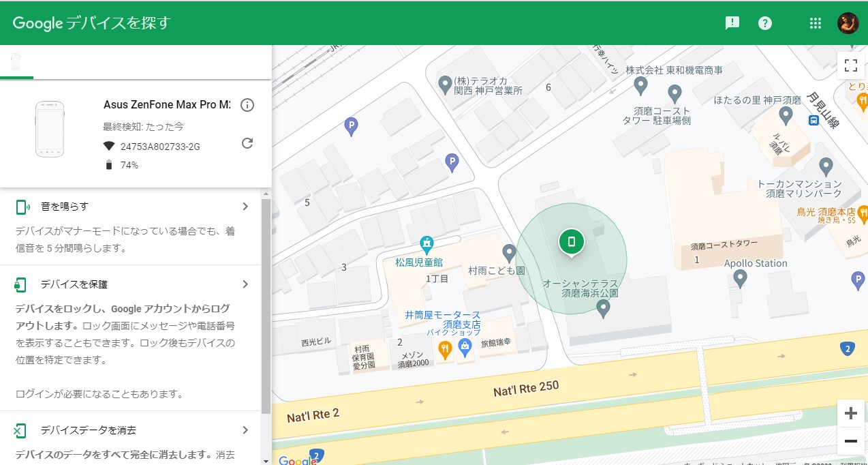
Task: Show device info for Asus ZenFone
Action: tap(247, 105)
